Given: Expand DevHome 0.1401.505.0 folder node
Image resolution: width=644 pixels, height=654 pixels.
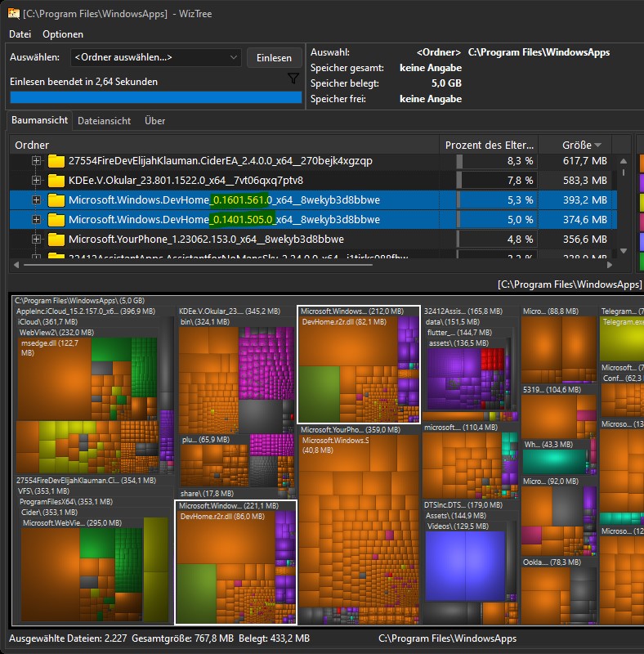Looking at the screenshot, I should tap(36, 219).
